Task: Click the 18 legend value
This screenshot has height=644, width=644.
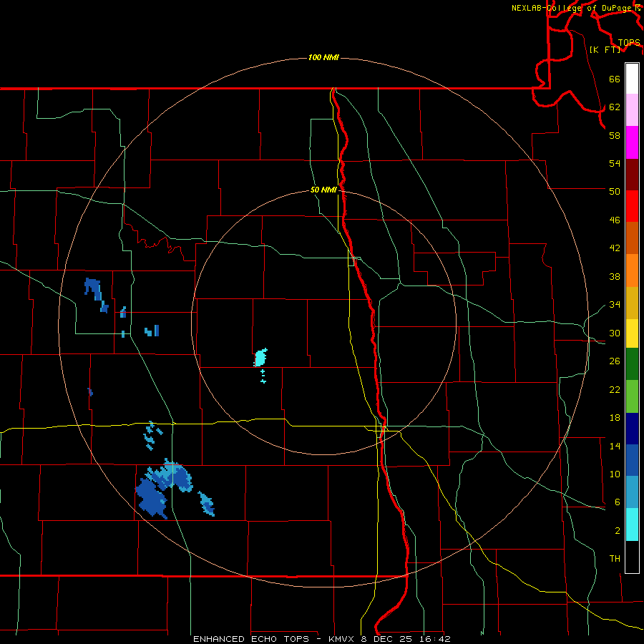Action: point(615,418)
